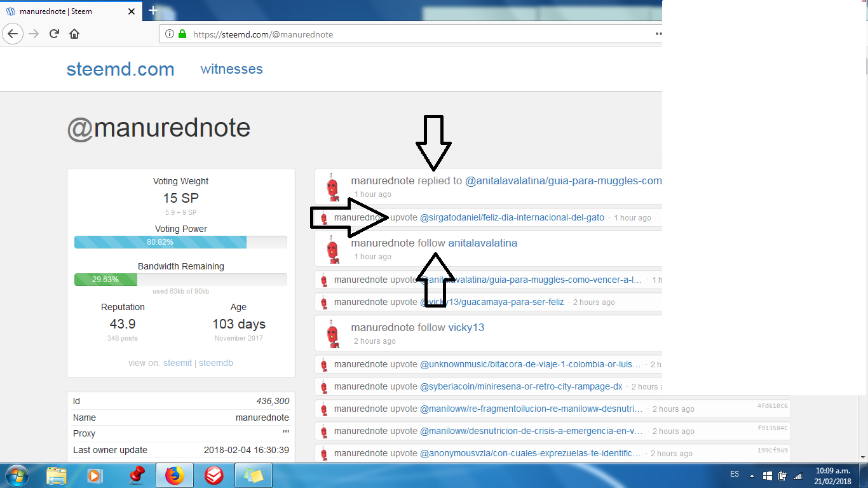Open vicky13 guacamaya-para-ser-feliz post link
868x488 pixels.
pyautogui.click(x=492, y=302)
